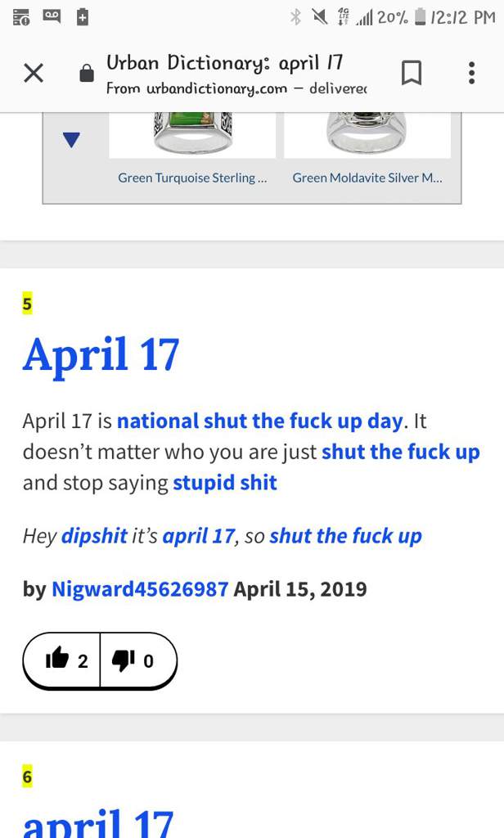Viewport: 504px width, 838px height.
Task: Follow the 'stupid shit' link
Action: [225, 483]
